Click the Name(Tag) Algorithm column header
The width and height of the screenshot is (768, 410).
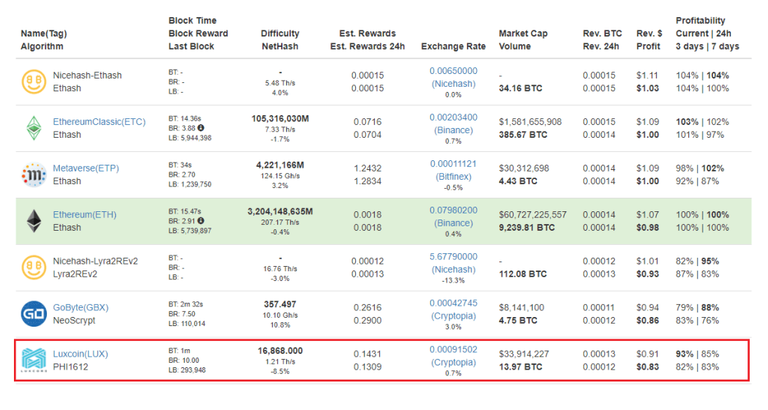pos(44,40)
